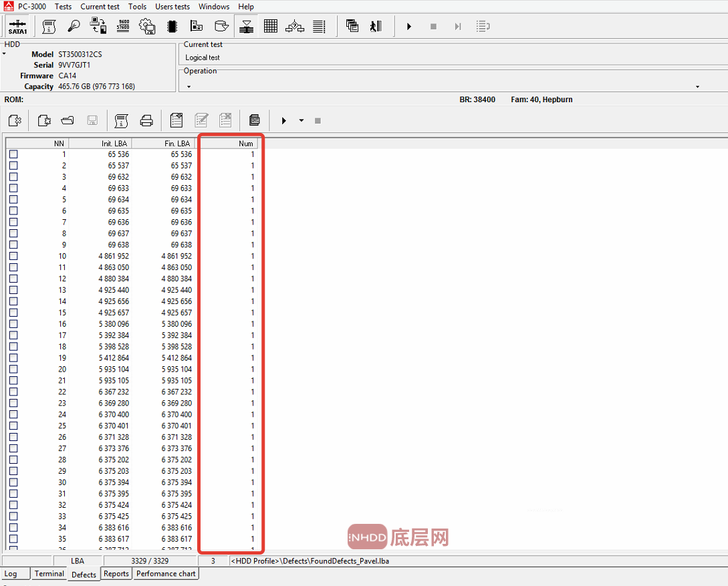Image resolution: width=728 pixels, height=586 pixels.
Task: Switch to the Perfomance chart tab
Action: (166, 573)
